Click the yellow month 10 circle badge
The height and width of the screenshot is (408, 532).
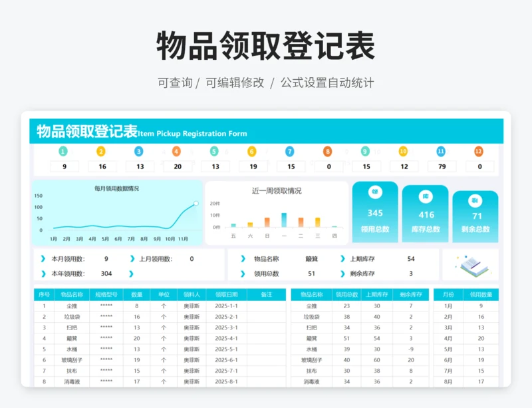[403, 151]
